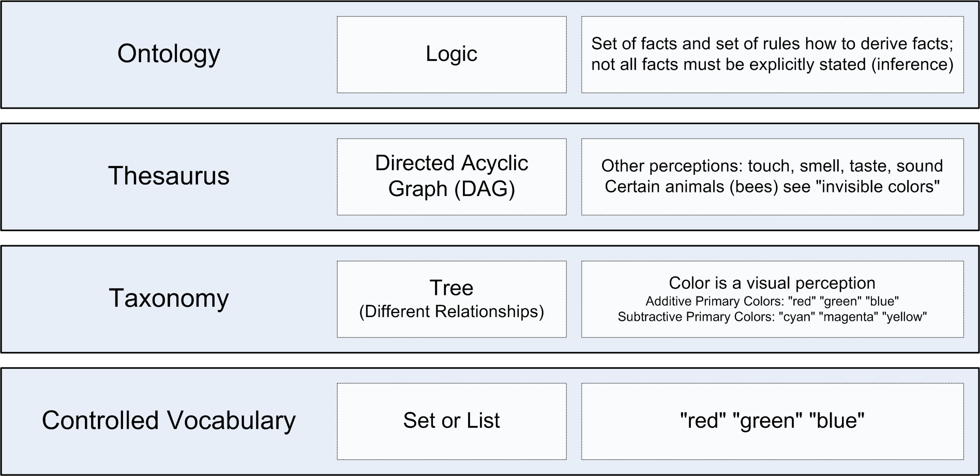The image size is (980, 476).
Task: Select the Controlled Vocabulary label
Action: click(x=169, y=421)
